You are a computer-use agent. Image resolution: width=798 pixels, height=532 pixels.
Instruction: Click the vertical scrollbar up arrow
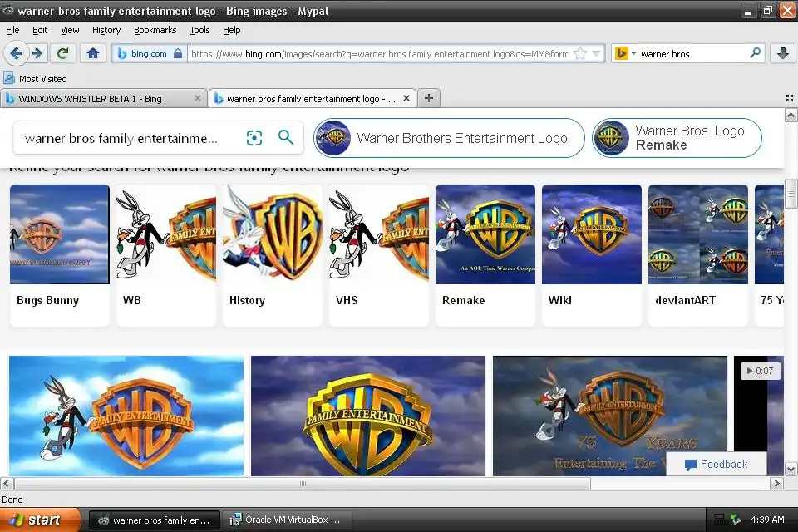(791, 116)
